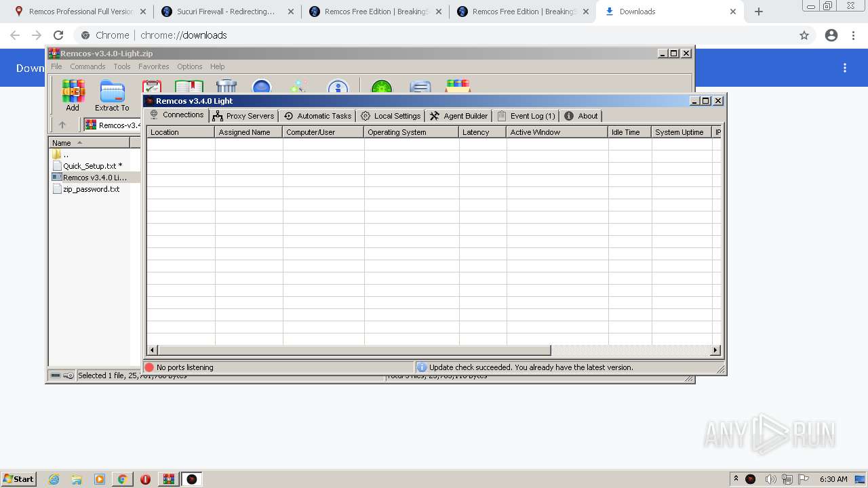Viewport: 868px width, 488px height.
Task: Sort connections by Idle Time column
Action: click(x=629, y=132)
